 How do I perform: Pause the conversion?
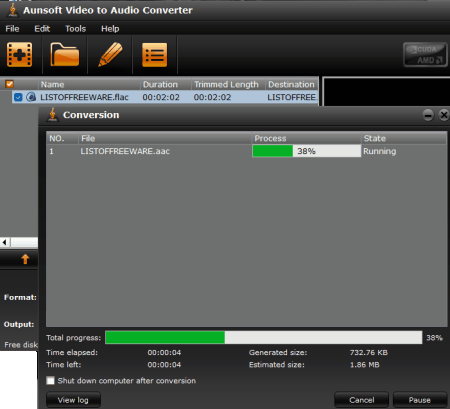point(420,400)
